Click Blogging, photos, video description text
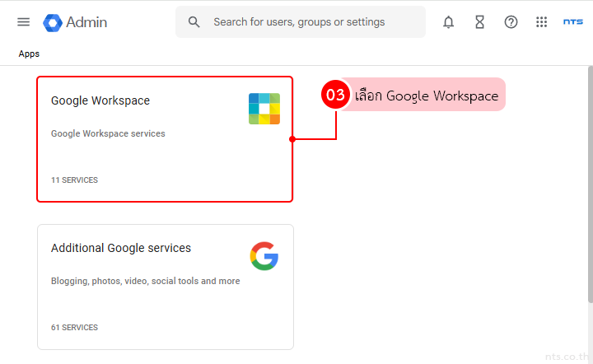The width and height of the screenshot is (593, 364). click(x=146, y=281)
